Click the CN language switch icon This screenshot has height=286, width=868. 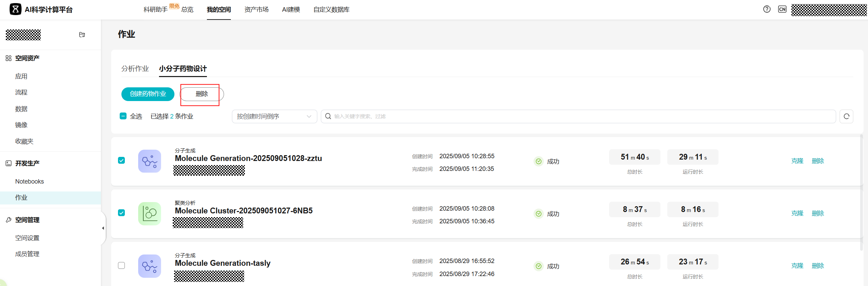click(782, 9)
